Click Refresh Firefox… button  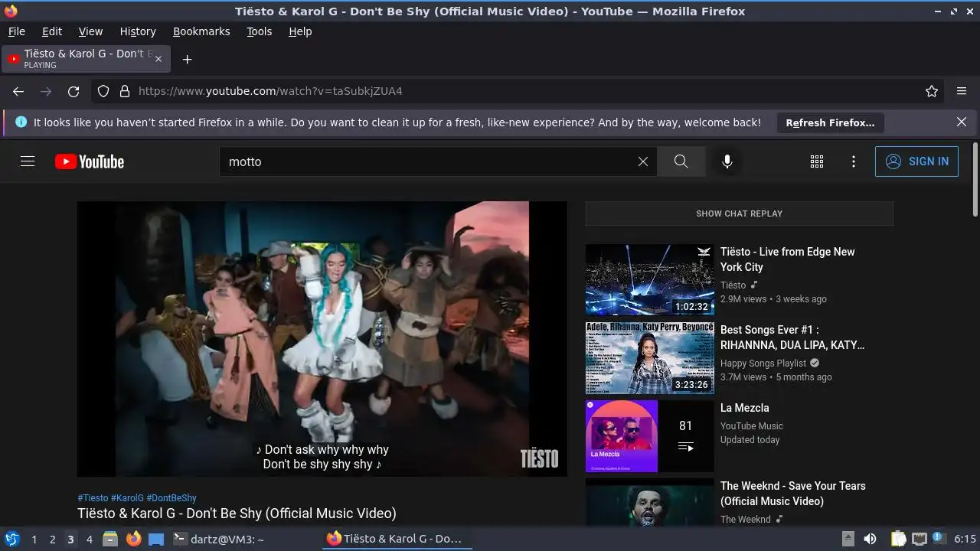(830, 122)
